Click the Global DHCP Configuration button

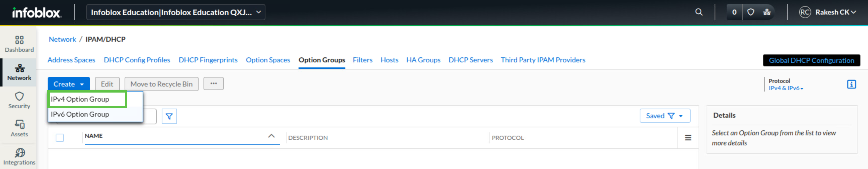point(811,60)
